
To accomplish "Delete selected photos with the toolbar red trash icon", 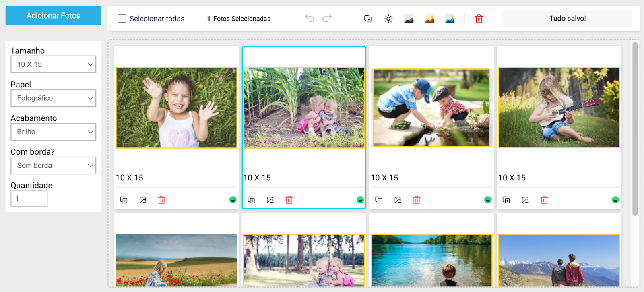I will pyautogui.click(x=479, y=19).
